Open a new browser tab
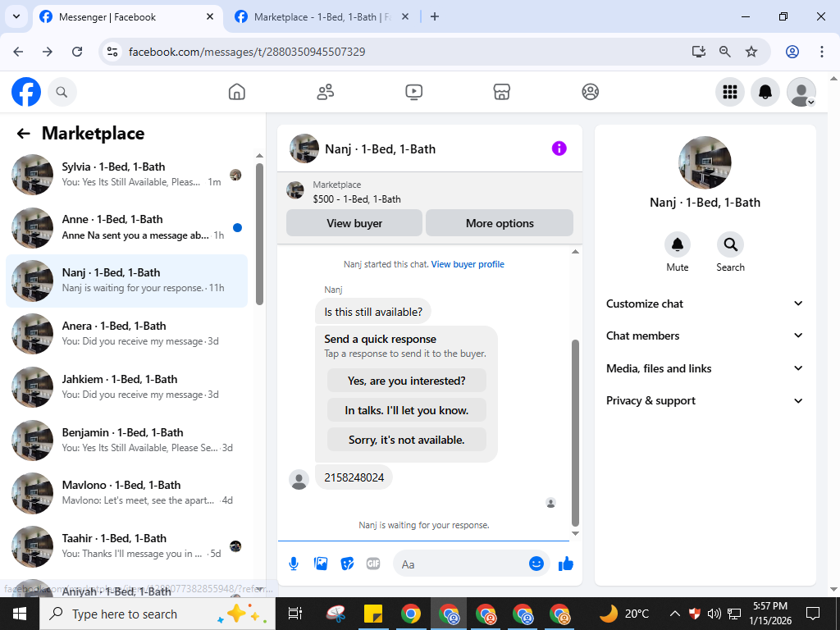Image resolution: width=840 pixels, height=630 pixels. coord(435,17)
